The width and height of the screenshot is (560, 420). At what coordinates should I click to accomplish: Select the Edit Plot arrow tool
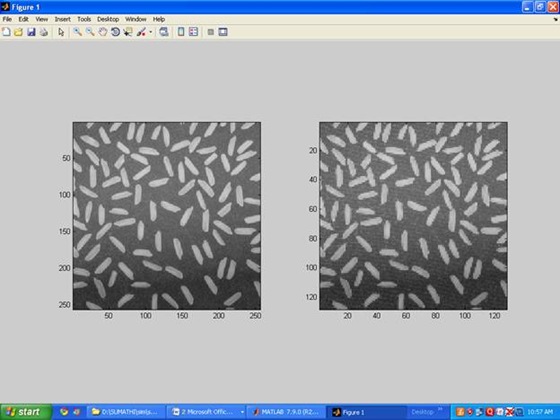(61, 32)
